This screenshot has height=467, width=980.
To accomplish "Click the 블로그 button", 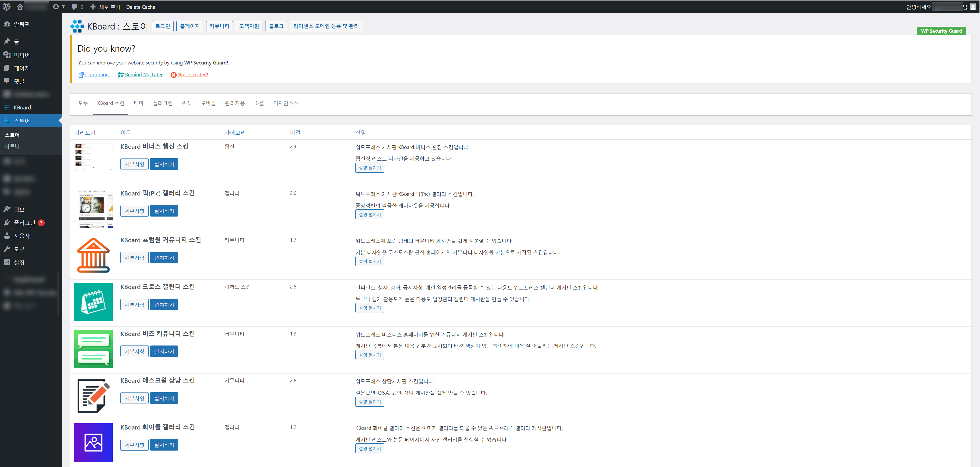I will pyautogui.click(x=276, y=26).
